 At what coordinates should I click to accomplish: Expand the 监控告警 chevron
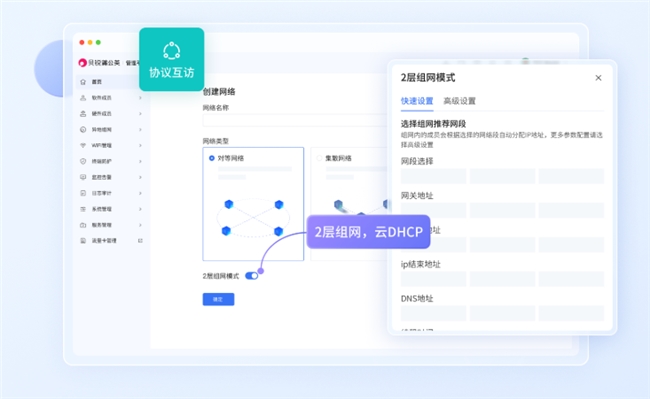coord(140,177)
